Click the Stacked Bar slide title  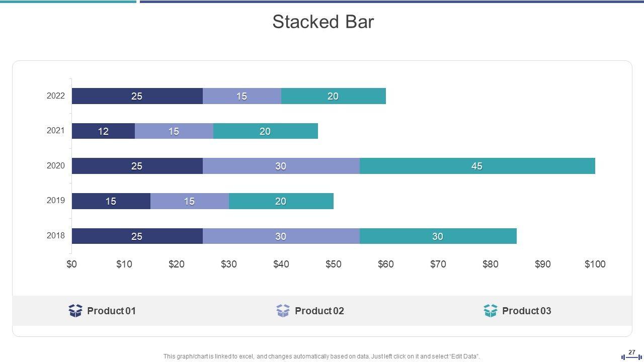323,22
